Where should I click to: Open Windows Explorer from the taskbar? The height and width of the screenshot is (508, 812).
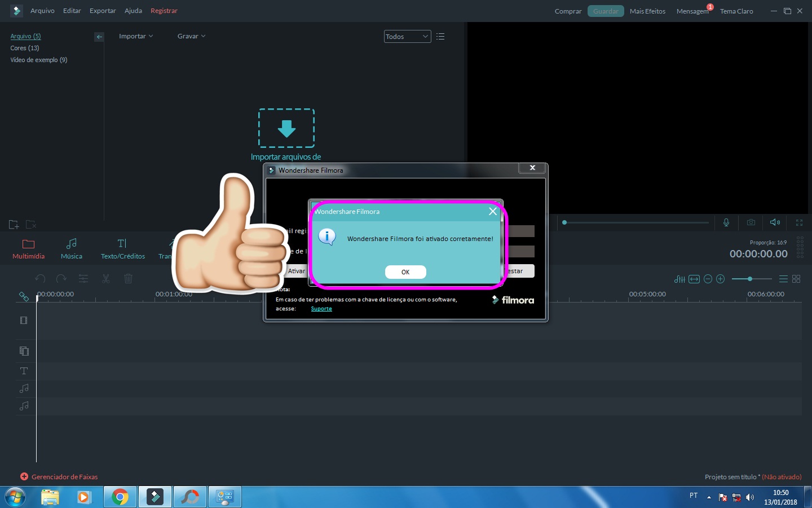[50, 497]
